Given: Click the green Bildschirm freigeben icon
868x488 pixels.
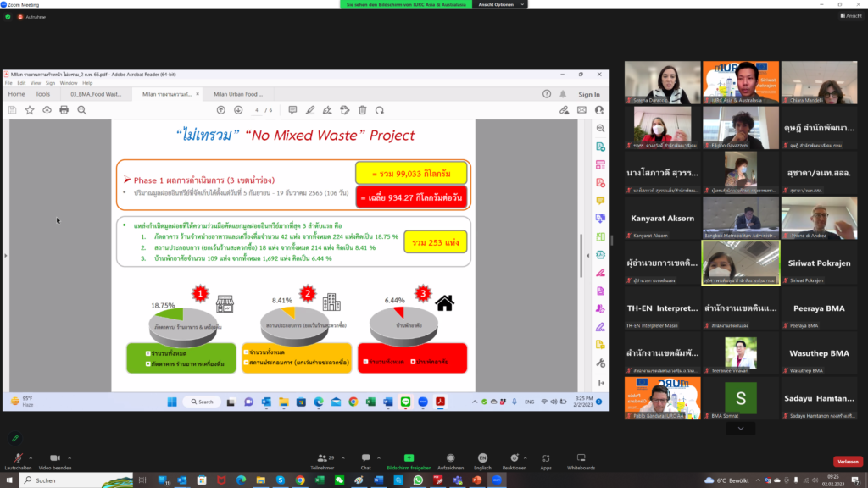Looking at the screenshot, I should 409,458.
